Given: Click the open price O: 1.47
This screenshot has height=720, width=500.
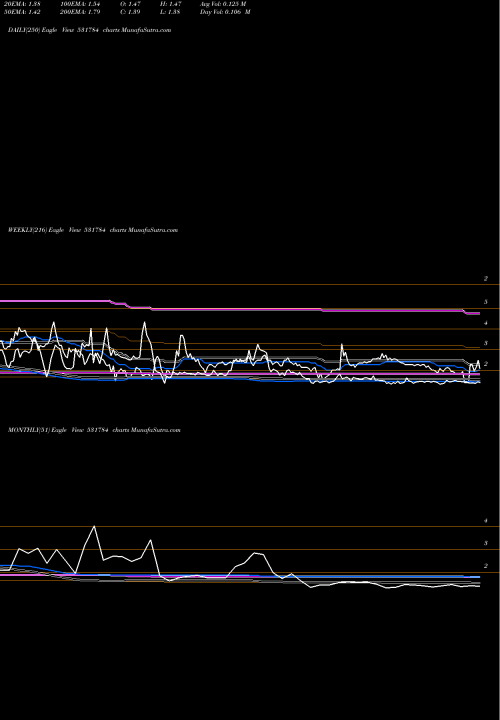Looking at the screenshot, I should (130, 4).
